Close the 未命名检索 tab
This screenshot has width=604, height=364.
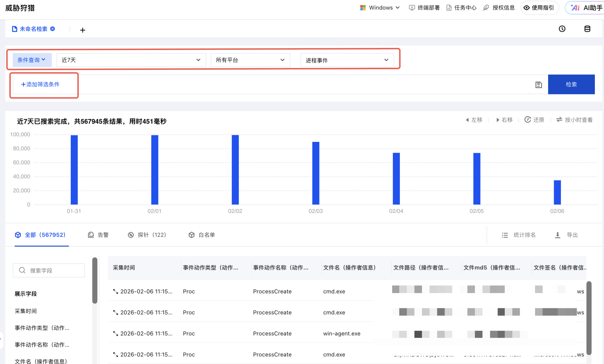coord(52,29)
